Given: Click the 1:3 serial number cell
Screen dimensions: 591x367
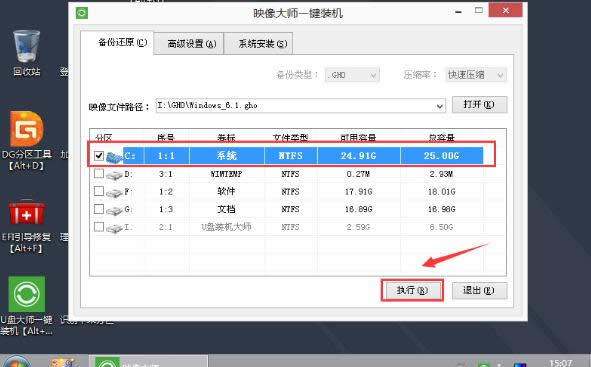Looking at the screenshot, I should (x=166, y=209).
